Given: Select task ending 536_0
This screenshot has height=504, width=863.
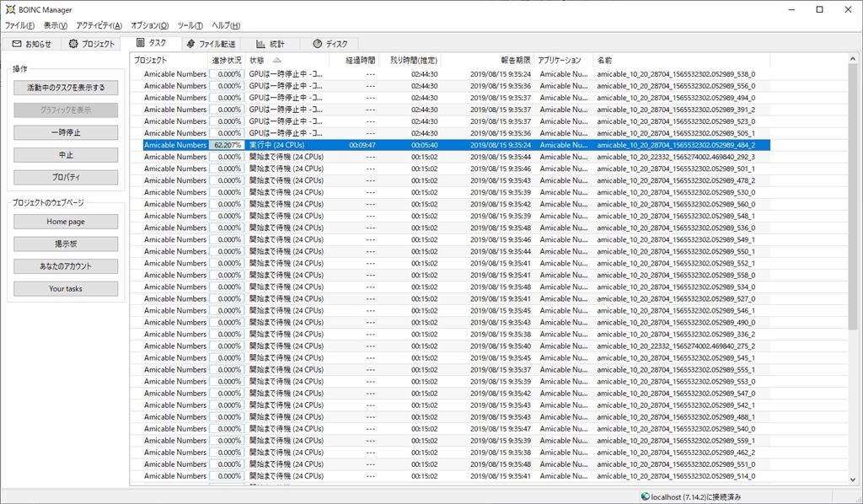Looking at the screenshot, I should 450,228.
